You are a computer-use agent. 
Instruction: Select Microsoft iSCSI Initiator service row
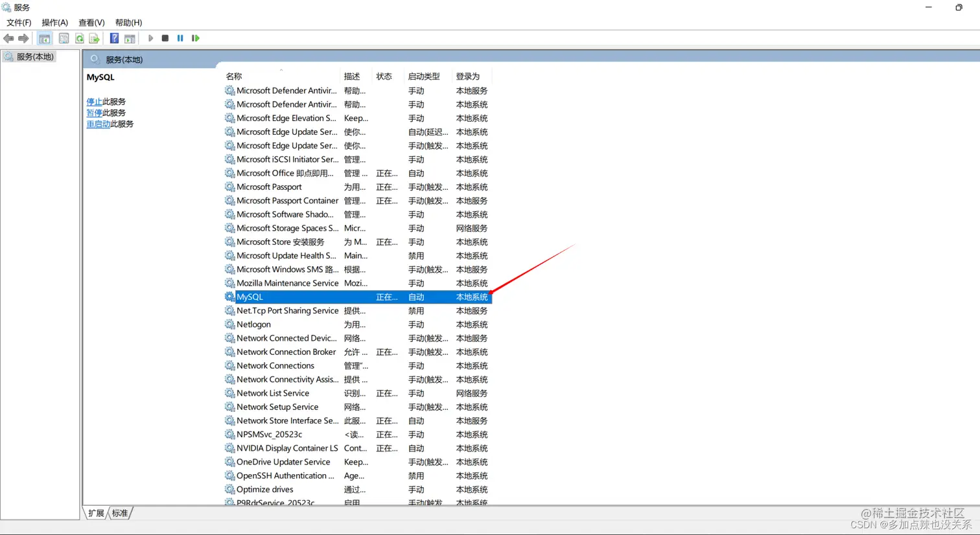coord(358,159)
